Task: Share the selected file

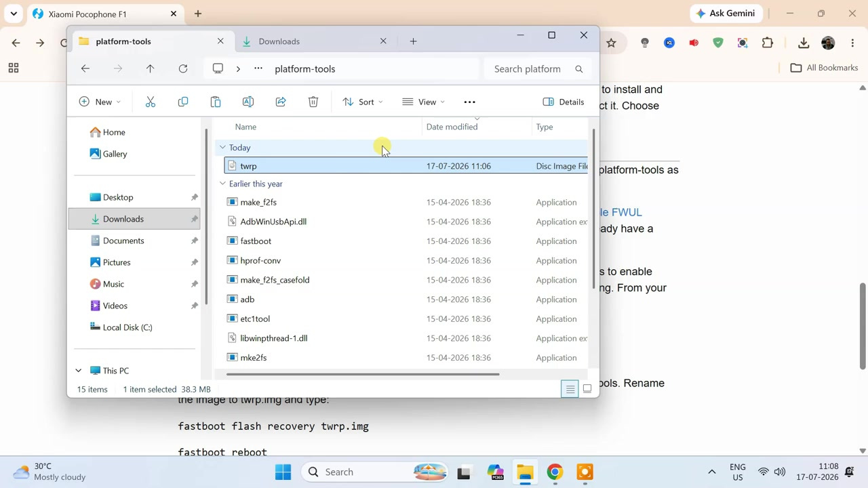Action: (281, 102)
